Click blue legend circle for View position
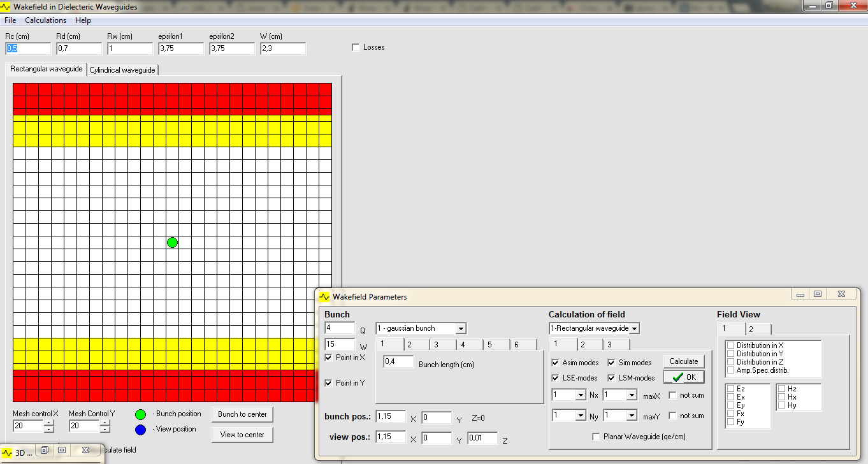The height and width of the screenshot is (464, 868). [x=141, y=430]
